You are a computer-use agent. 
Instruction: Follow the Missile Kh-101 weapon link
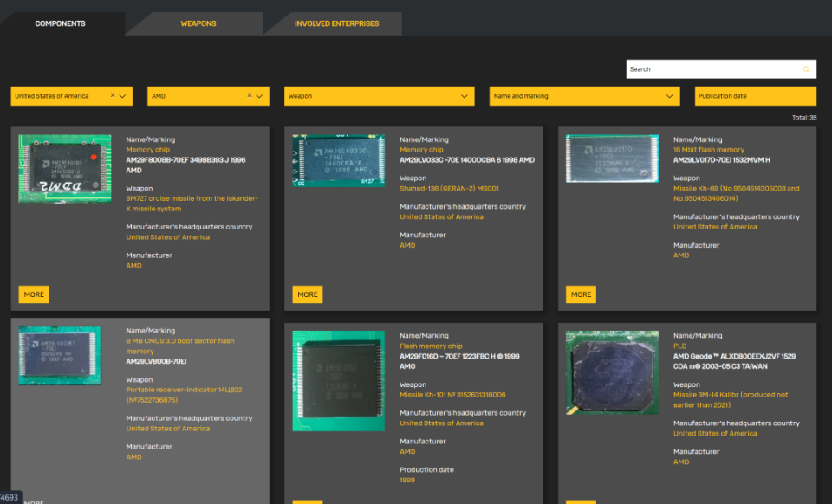tap(452, 395)
